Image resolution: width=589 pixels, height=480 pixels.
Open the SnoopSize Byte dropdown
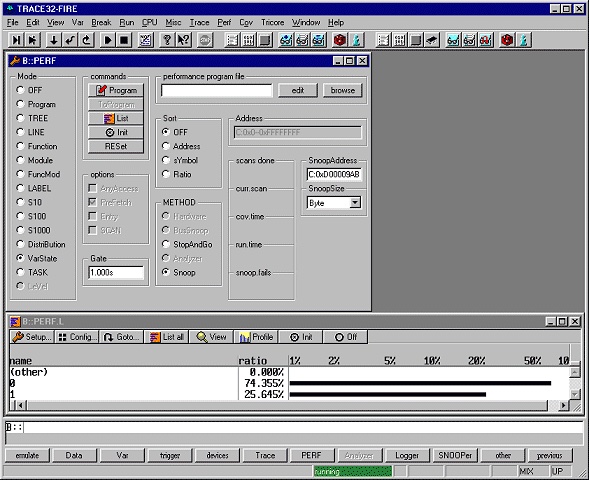coord(355,203)
